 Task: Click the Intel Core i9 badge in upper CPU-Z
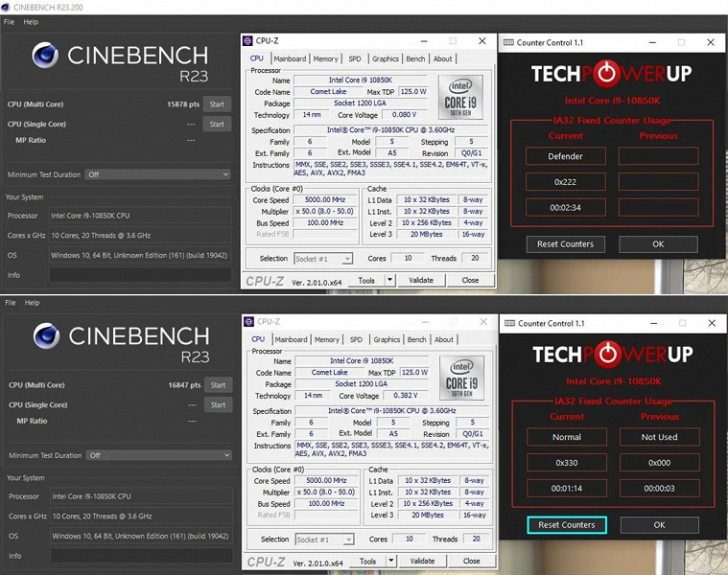coord(460,98)
